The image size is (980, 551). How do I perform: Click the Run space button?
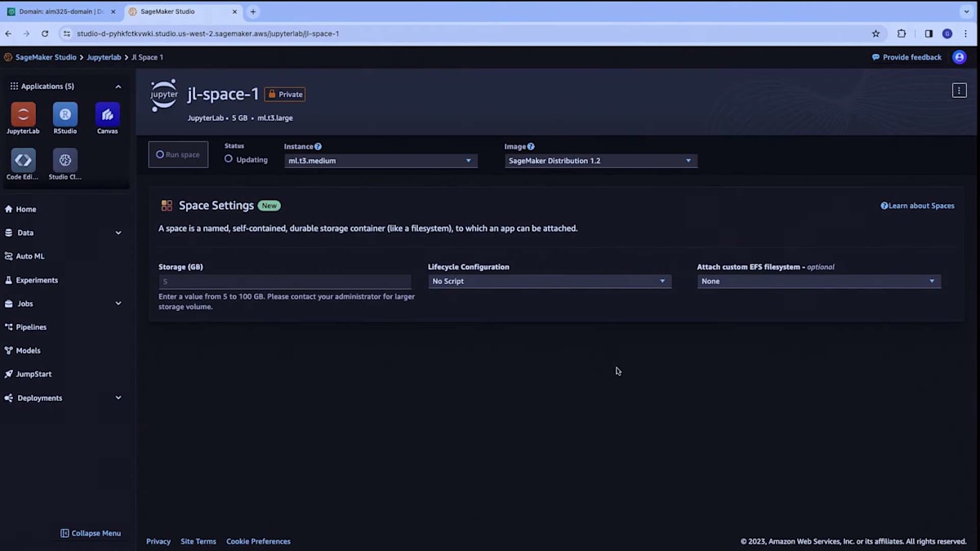tap(178, 154)
